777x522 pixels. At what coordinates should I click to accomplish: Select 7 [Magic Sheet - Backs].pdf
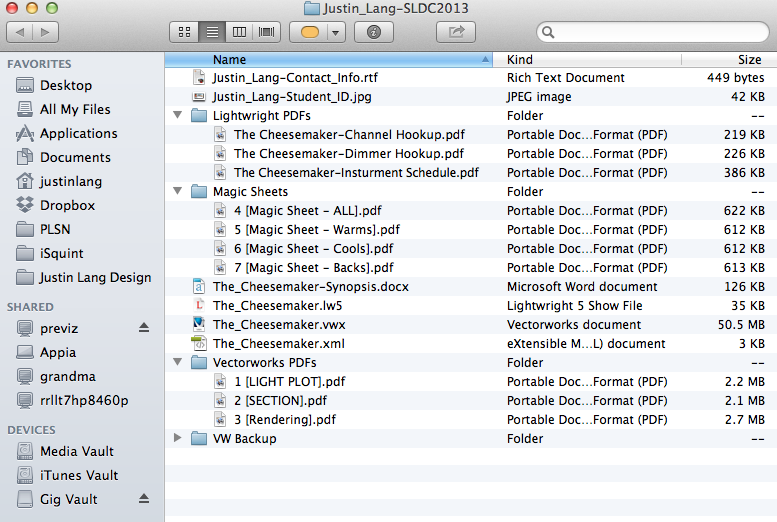pos(314,268)
